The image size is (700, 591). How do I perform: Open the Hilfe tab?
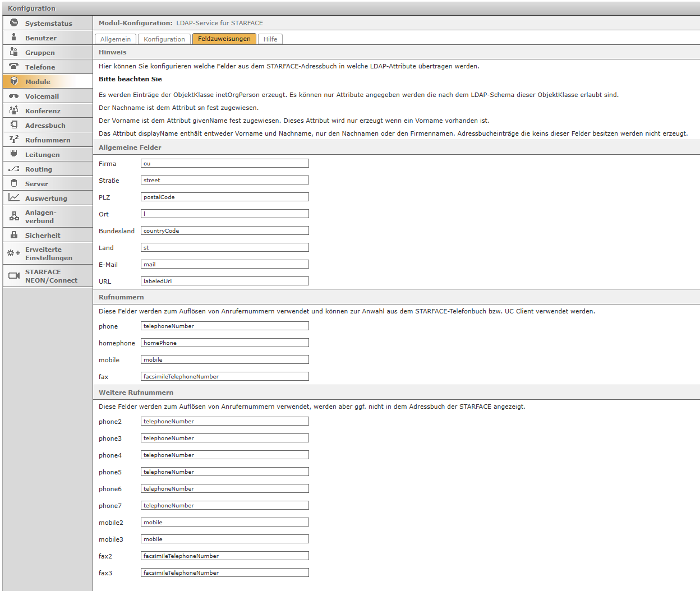click(270, 39)
